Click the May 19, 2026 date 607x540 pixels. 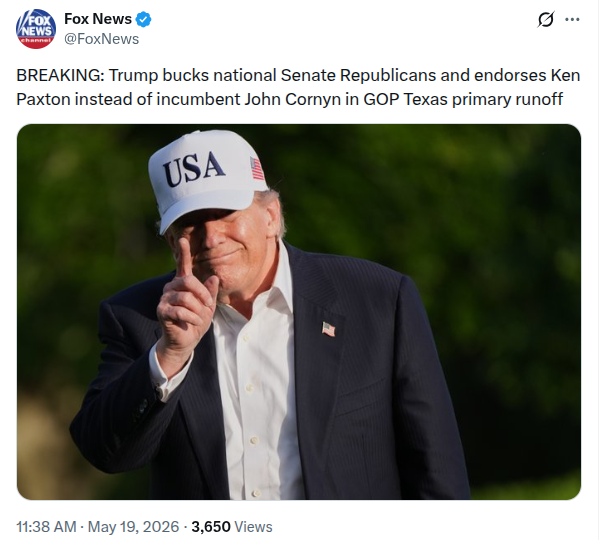(134, 527)
